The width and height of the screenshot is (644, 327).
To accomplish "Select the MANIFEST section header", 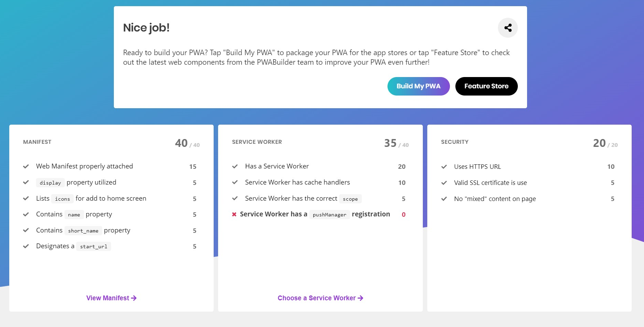I will click(x=37, y=142).
